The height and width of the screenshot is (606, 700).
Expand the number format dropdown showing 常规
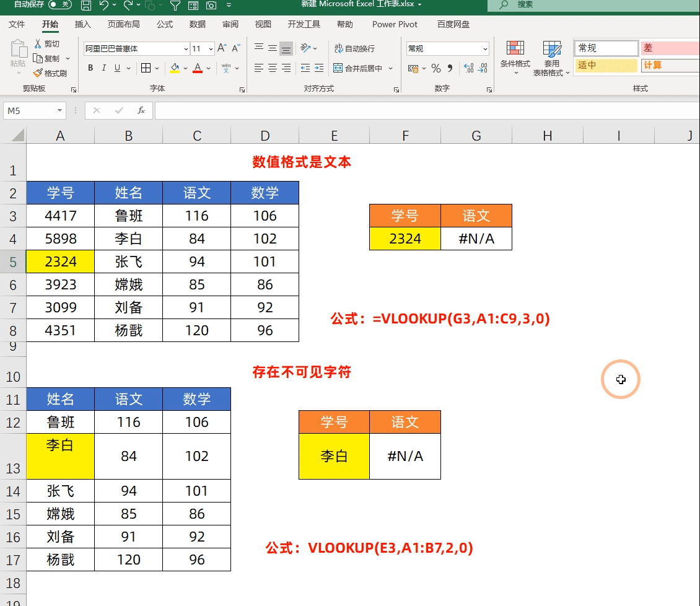484,49
